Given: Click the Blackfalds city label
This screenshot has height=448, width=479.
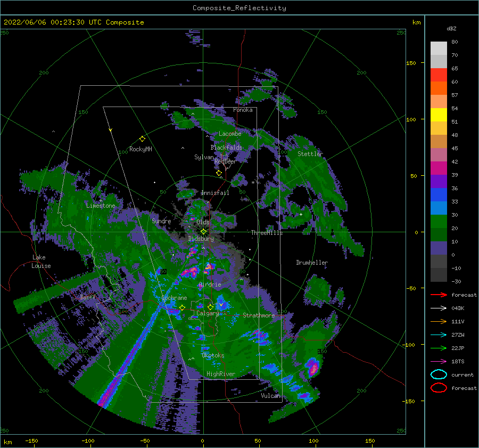Looking at the screenshot, I should (x=226, y=148).
